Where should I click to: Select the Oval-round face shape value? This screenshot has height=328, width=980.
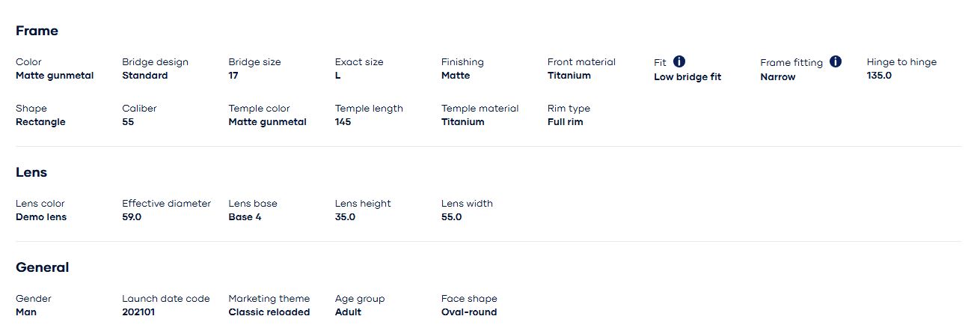[469, 312]
